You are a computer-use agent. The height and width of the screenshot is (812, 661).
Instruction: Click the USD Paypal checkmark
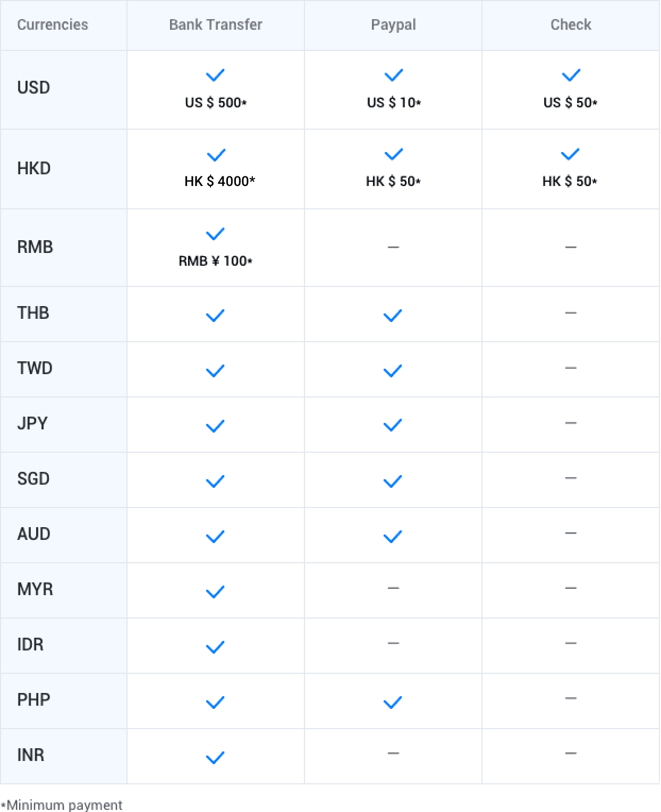pos(393,75)
